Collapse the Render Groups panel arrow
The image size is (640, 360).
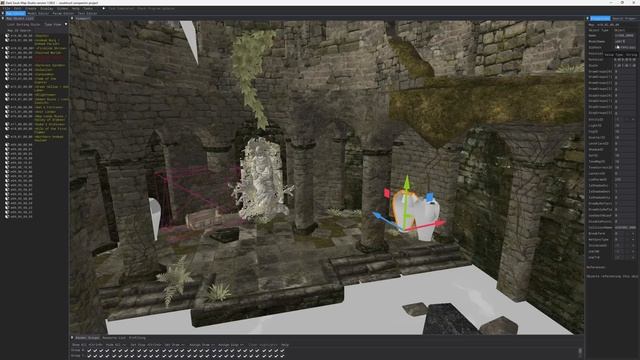pos(72,338)
